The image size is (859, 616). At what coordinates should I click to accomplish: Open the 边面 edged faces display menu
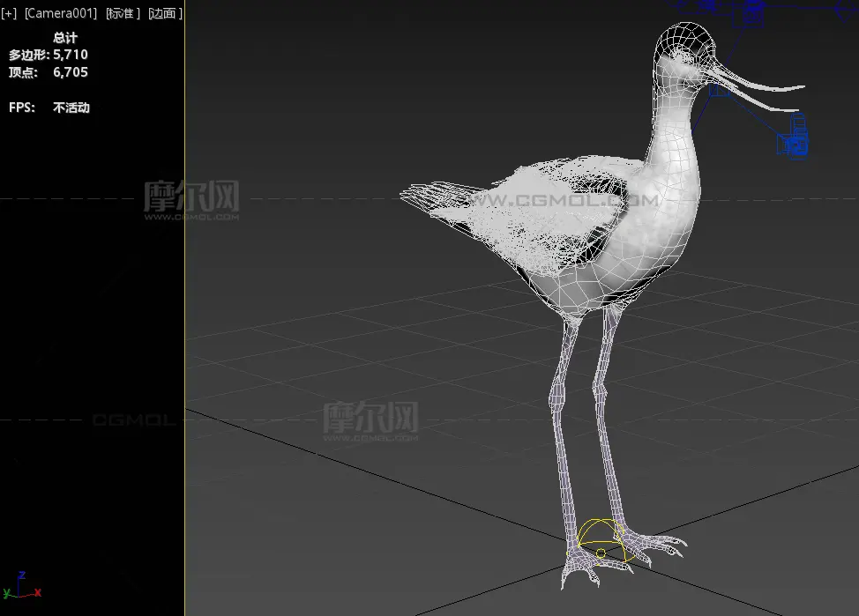pos(165,13)
